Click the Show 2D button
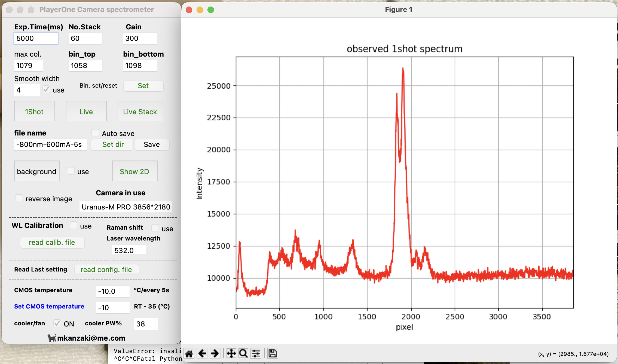Image resolution: width=618 pixels, height=364 pixels. click(135, 171)
